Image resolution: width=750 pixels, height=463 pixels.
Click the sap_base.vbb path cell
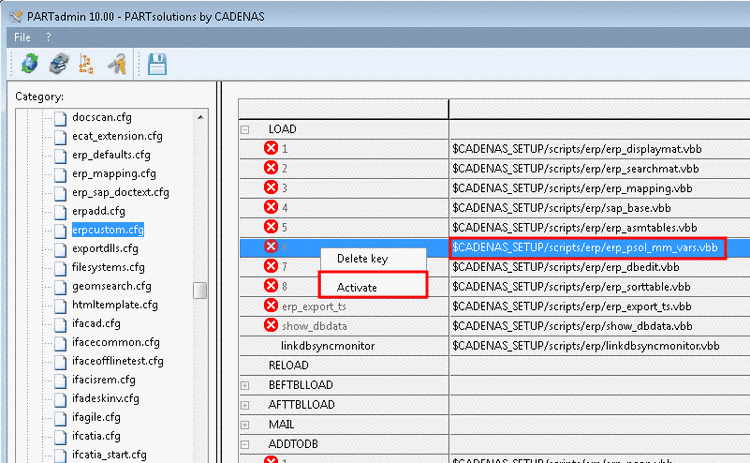(599, 208)
